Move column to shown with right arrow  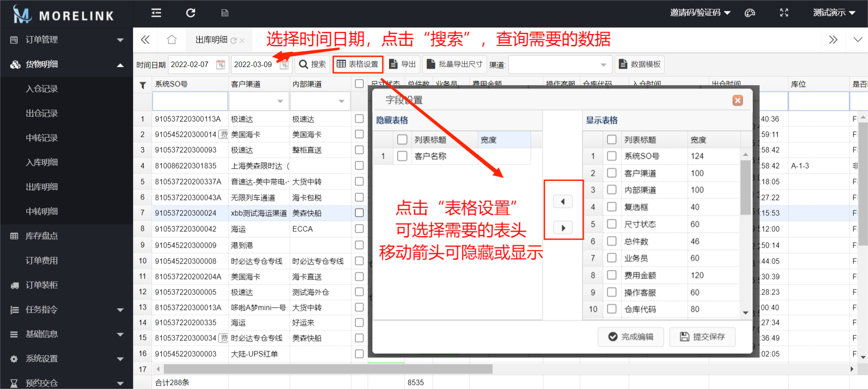[x=563, y=228]
